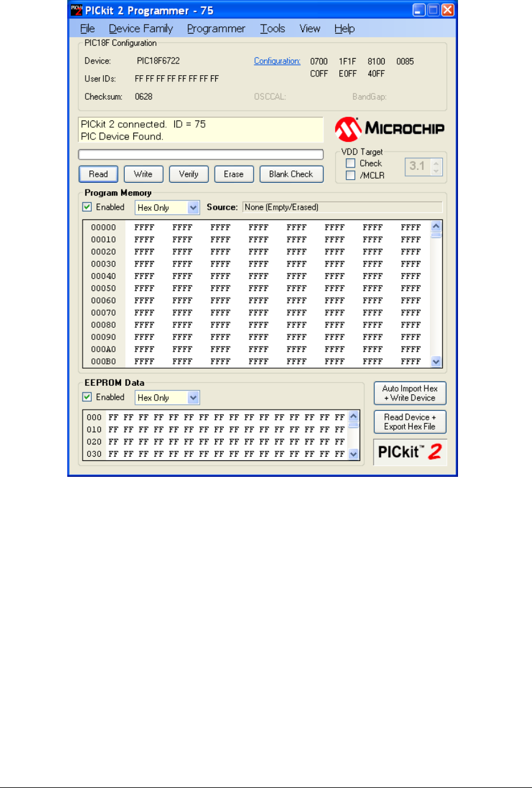Screen dimensions: 532x788
Task: Click device name PIC18F6722
Action: 158,61
